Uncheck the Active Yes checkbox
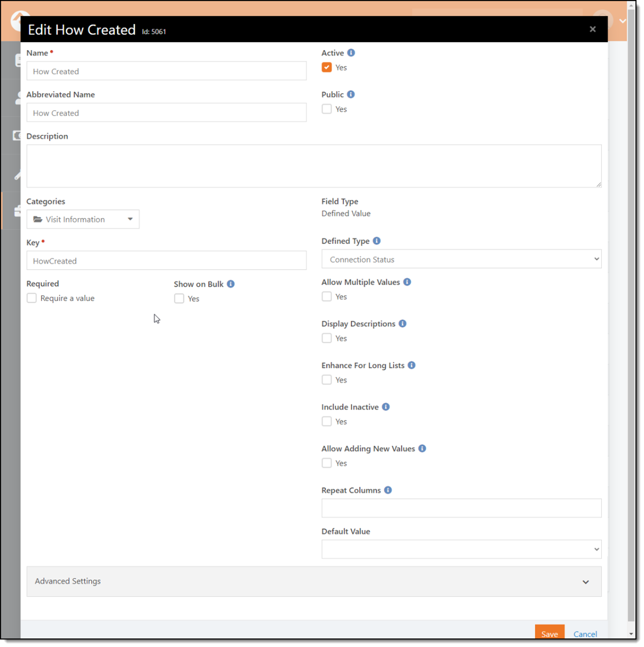Screen dimensions: 644x647 [x=327, y=67]
